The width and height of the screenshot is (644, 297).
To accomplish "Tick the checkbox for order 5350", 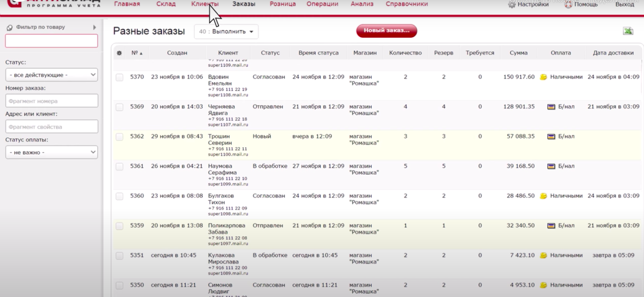I will coord(119,285).
